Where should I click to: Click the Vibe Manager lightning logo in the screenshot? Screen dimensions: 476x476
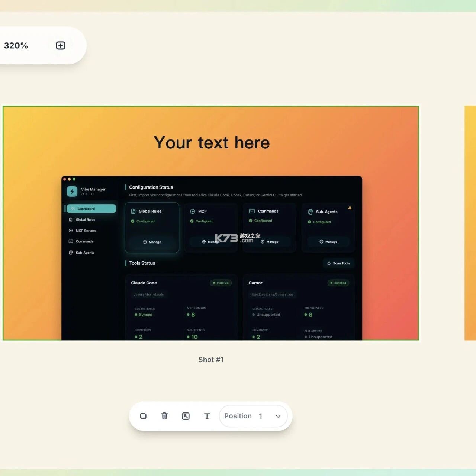(72, 191)
